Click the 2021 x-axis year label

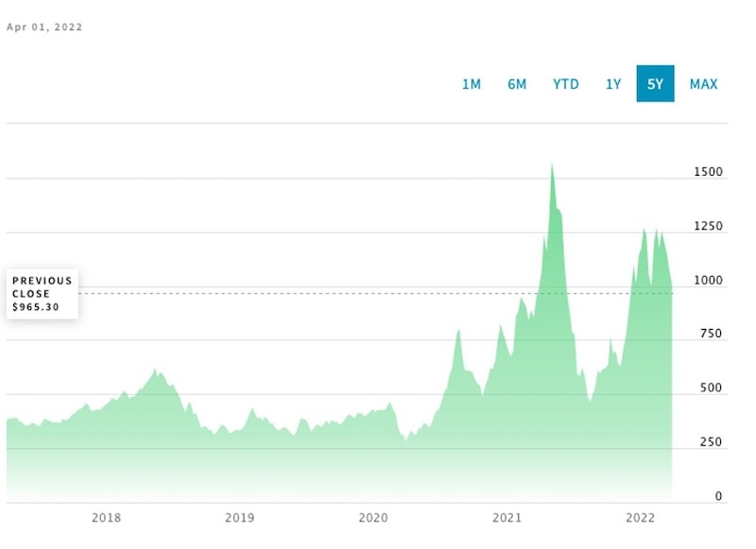click(x=507, y=517)
